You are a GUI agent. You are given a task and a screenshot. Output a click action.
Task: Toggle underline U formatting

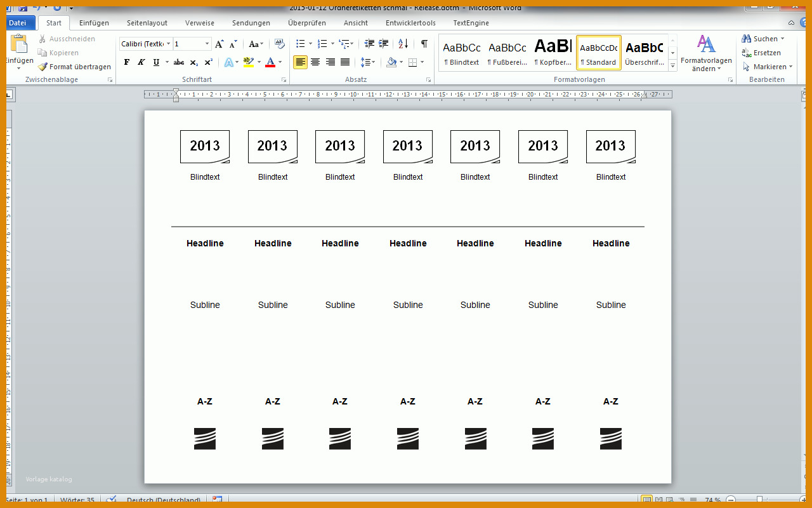click(x=156, y=62)
